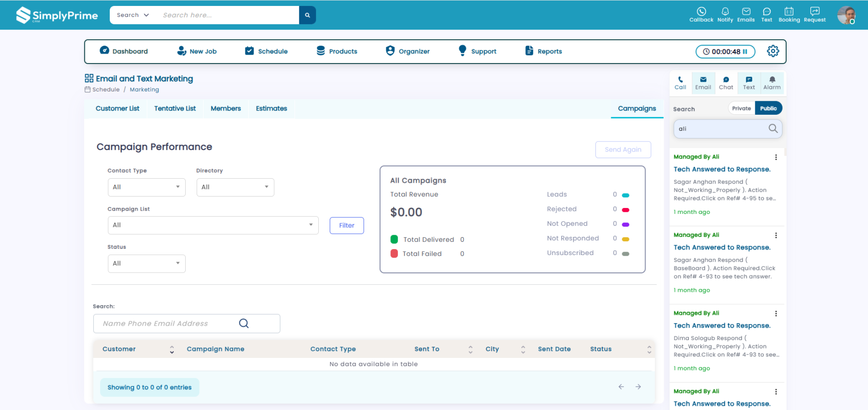Expand the Directory dropdown

[235, 187]
